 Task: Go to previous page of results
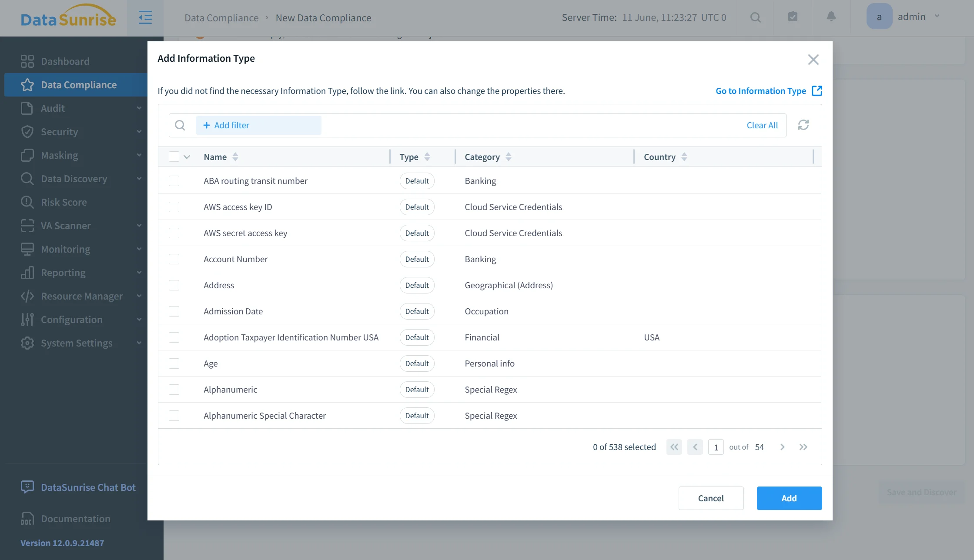tap(695, 447)
